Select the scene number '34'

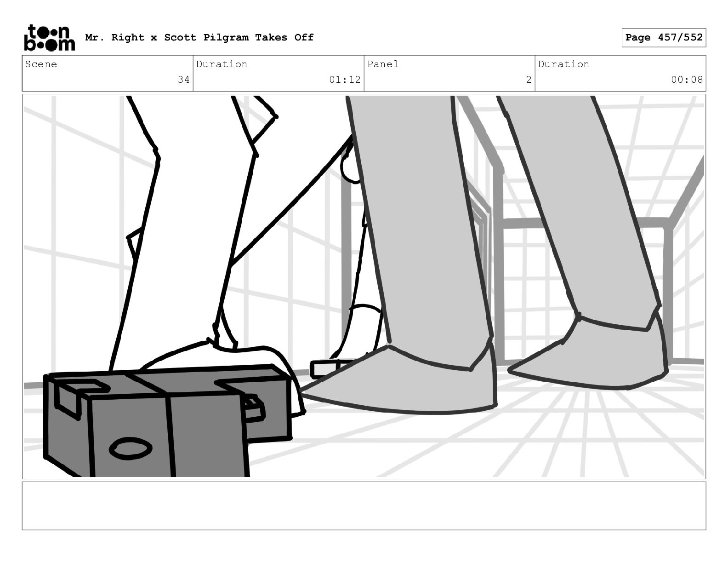(x=183, y=80)
